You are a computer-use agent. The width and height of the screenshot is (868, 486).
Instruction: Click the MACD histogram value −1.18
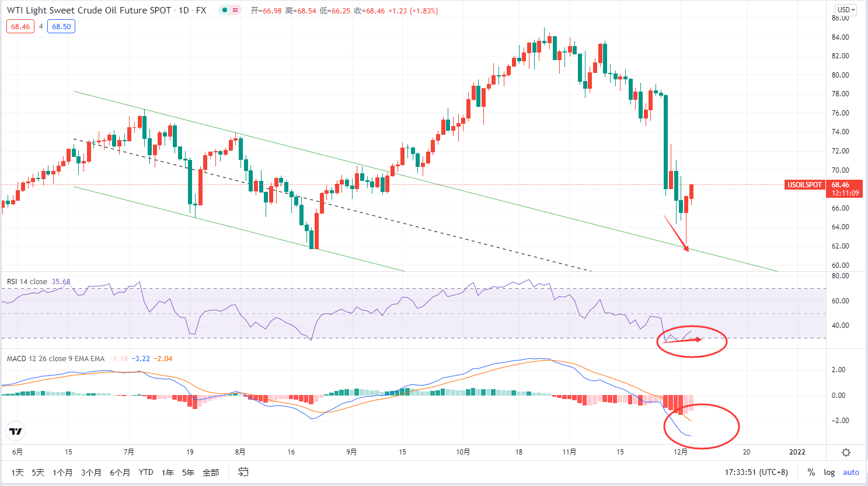click(118, 359)
